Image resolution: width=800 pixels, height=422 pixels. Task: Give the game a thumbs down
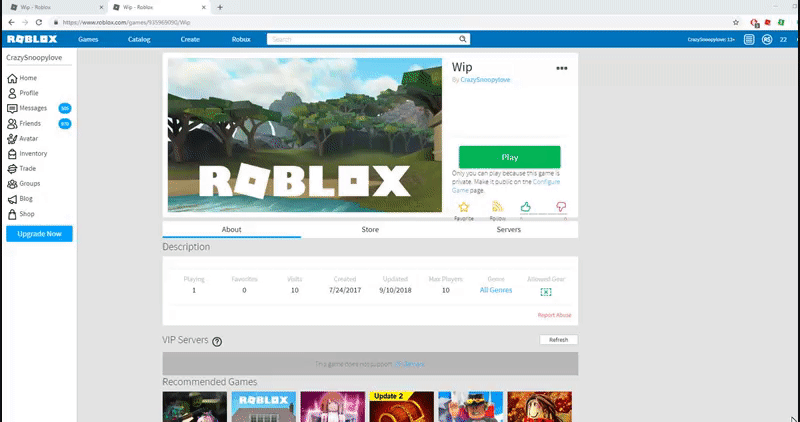coord(561,207)
